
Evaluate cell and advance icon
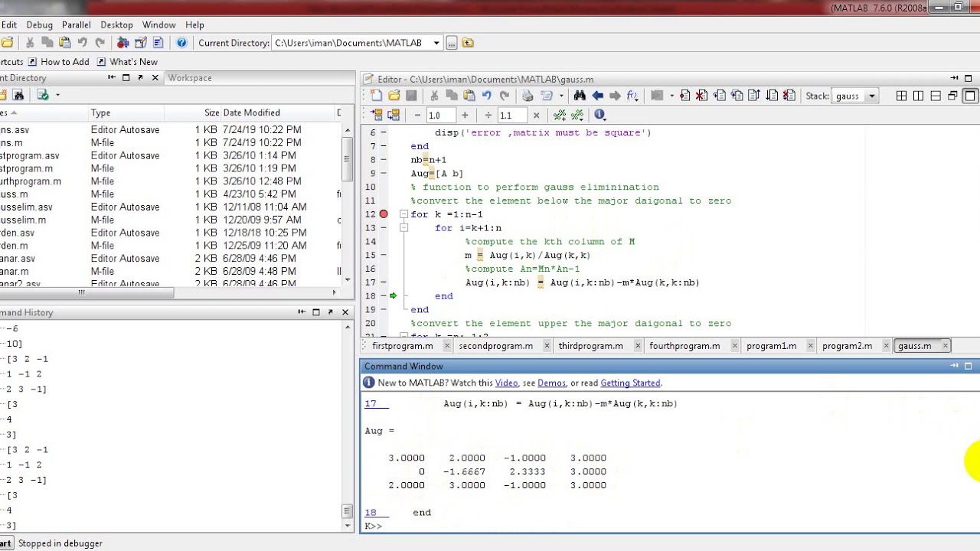click(x=394, y=115)
